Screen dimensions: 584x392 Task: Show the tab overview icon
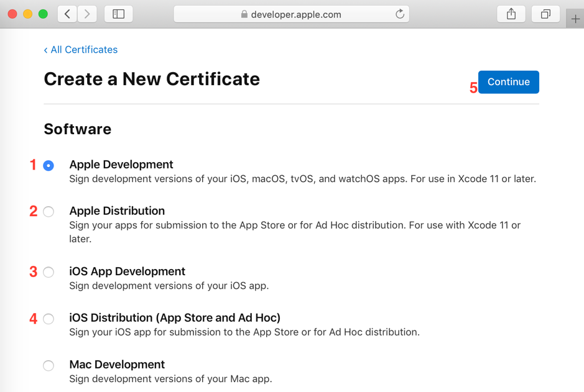pos(545,14)
